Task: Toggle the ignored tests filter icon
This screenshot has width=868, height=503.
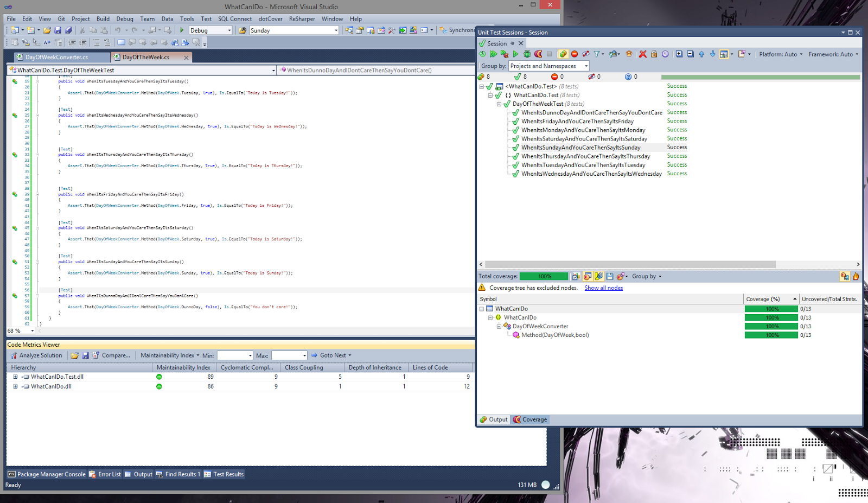Action: pos(585,54)
